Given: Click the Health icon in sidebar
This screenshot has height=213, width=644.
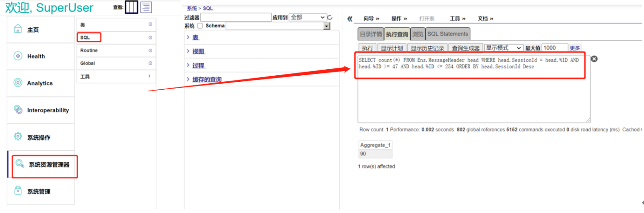Looking at the screenshot, I should click(18, 56).
